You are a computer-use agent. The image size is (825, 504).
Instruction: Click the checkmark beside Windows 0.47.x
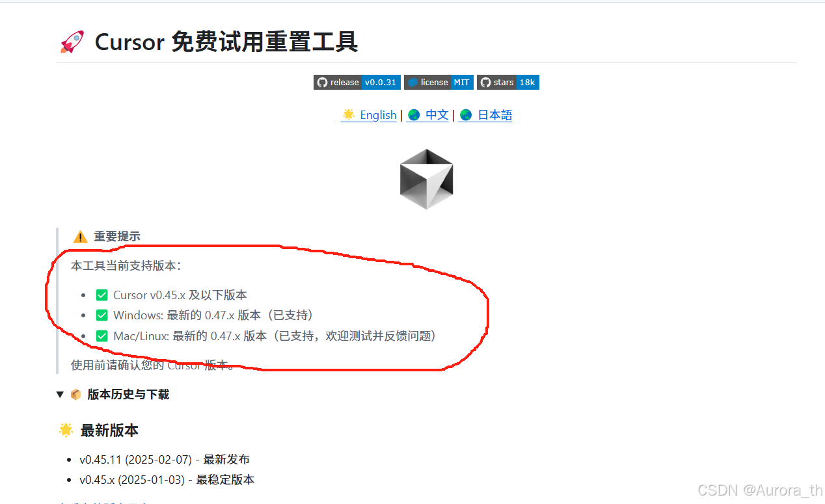(101, 315)
